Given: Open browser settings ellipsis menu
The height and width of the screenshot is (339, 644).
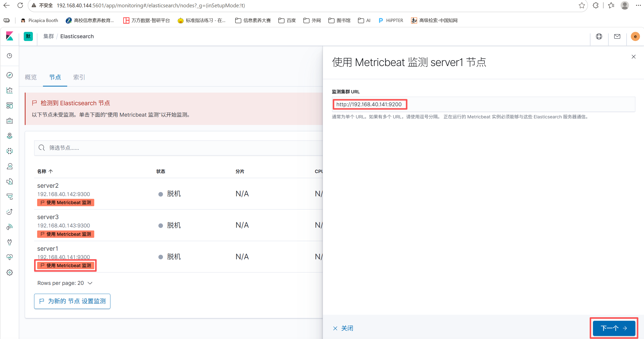Looking at the screenshot, I should pyautogui.click(x=638, y=5).
